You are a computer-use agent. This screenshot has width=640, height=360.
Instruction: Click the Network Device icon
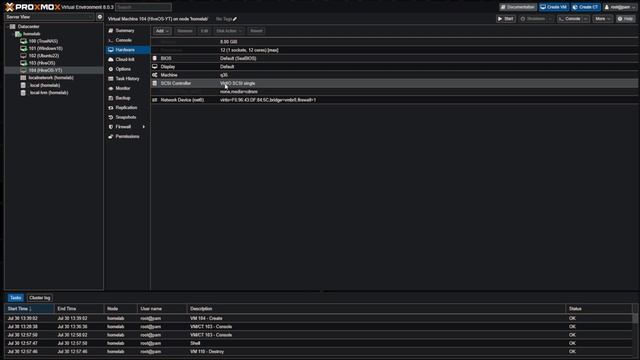tap(155, 100)
